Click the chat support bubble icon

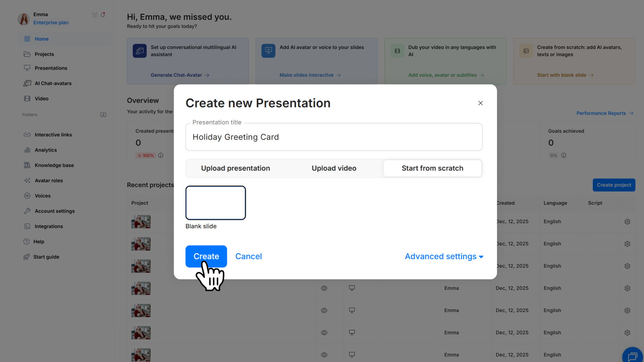(633, 357)
